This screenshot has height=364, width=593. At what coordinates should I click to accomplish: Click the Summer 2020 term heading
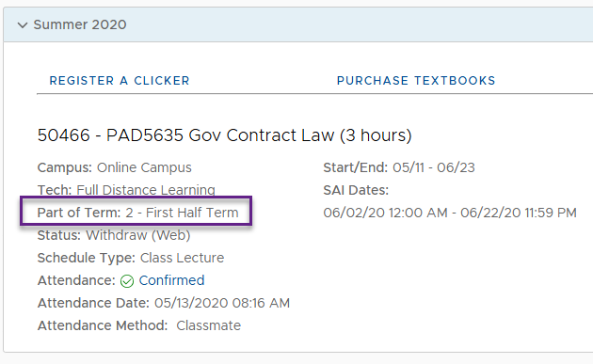click(x=80, y=24)
